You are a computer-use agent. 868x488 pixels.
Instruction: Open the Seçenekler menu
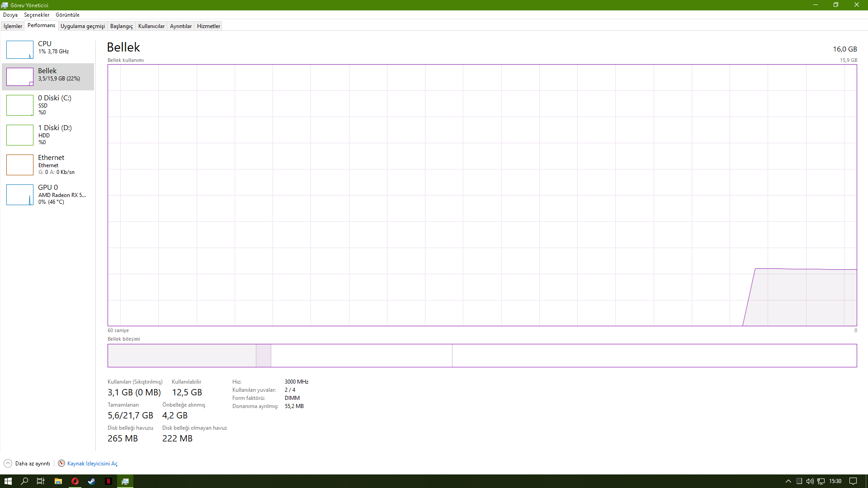tap(37, 15)
